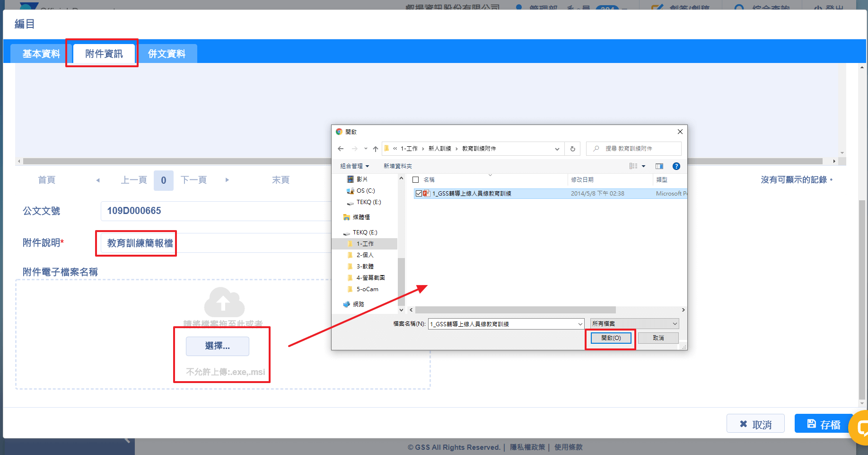Click the cloud upload icon
The image size is (868, 455).
(224, 302)
